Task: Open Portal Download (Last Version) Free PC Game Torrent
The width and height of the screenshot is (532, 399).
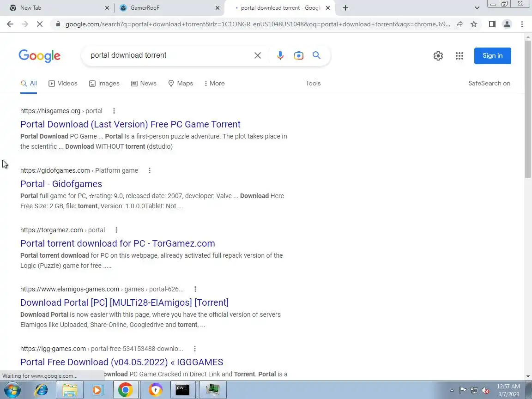Action: point(130,124)
